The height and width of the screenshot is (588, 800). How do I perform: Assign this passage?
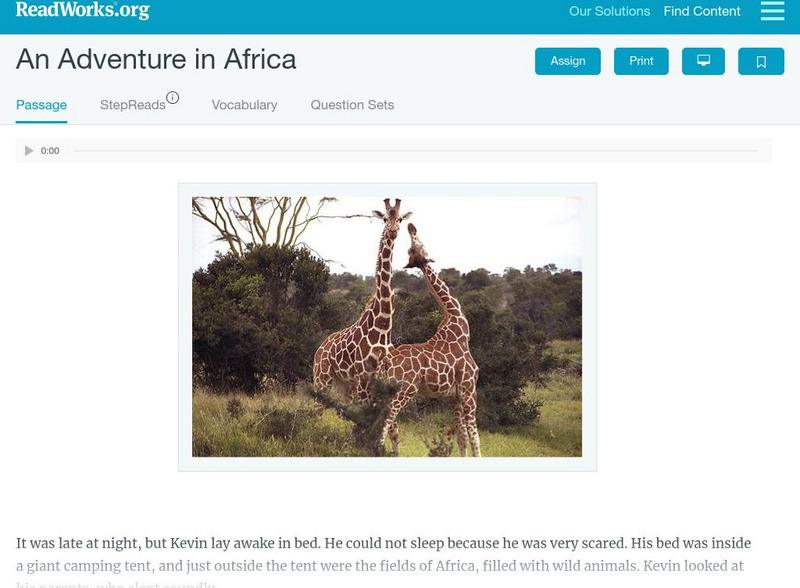click(x=567, y=61)
